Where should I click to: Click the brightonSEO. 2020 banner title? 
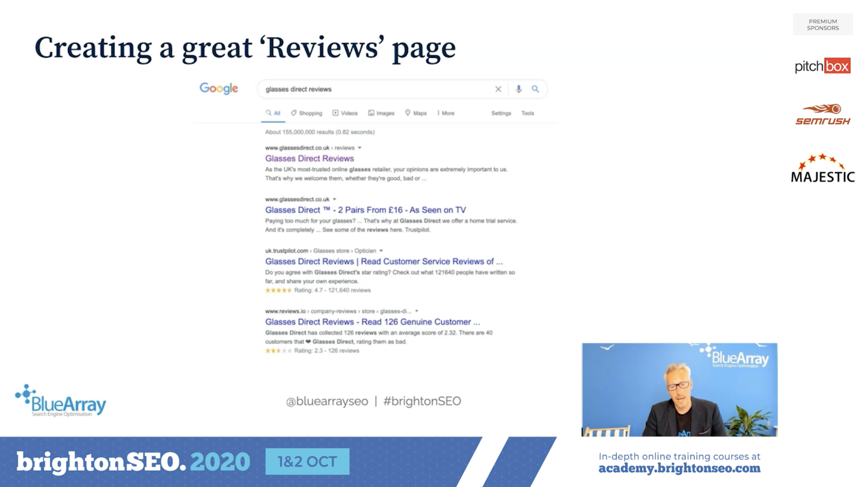tap(134, 462)
